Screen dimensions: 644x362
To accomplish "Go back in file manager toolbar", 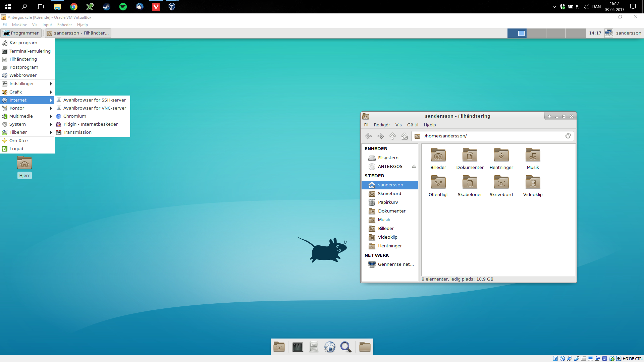I will point(368,136).
